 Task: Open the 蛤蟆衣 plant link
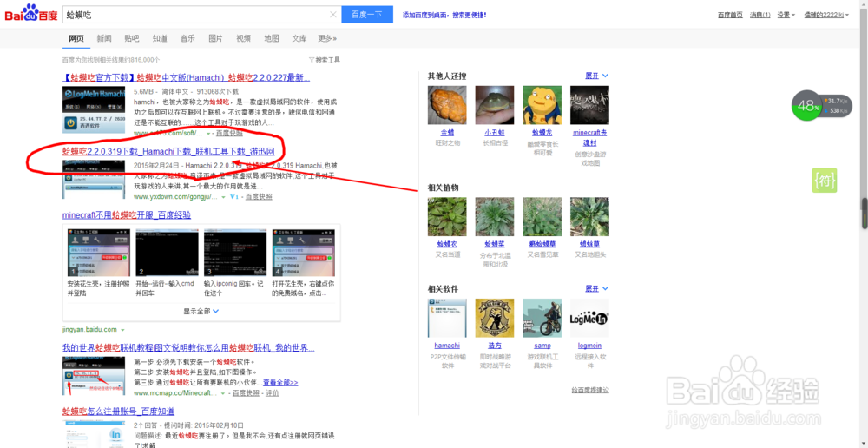click(x=446, y=244)
